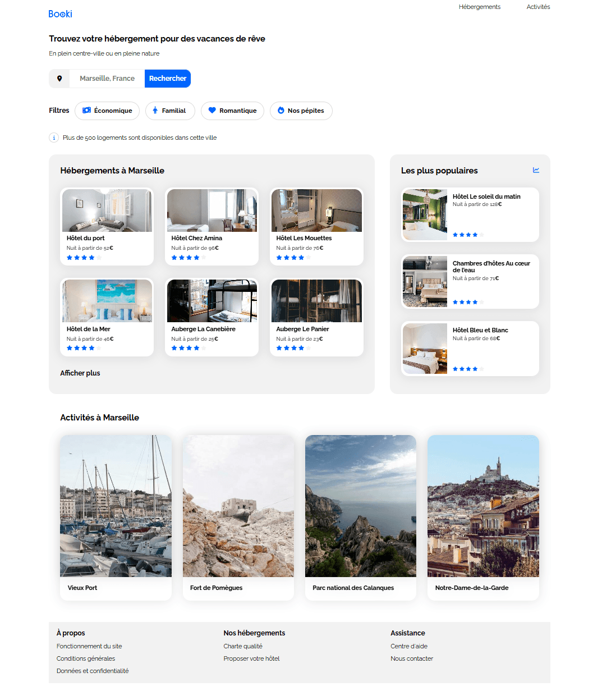Open the Activités navigation item

coord(538,7)
